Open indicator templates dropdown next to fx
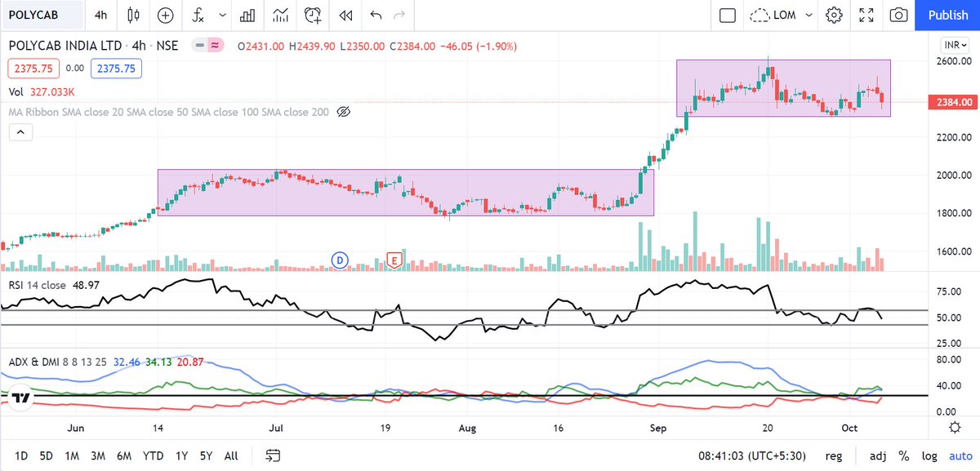 [x=221, y=15]
